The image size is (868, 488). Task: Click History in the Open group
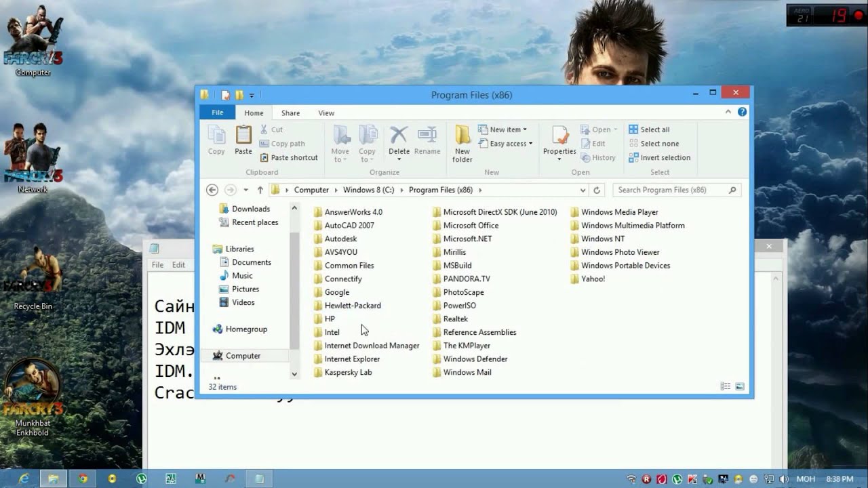597,157
